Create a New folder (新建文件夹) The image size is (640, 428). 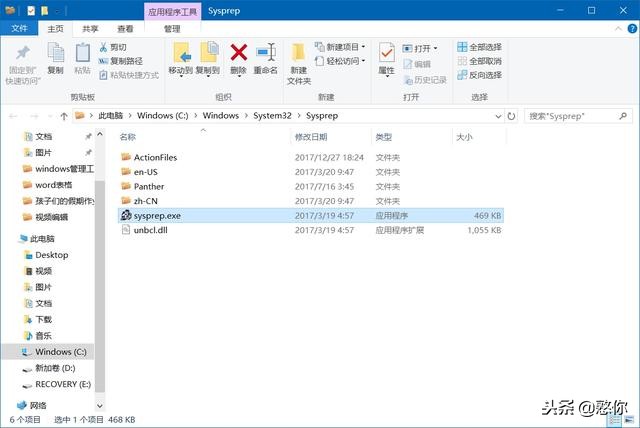coord(299,64)
